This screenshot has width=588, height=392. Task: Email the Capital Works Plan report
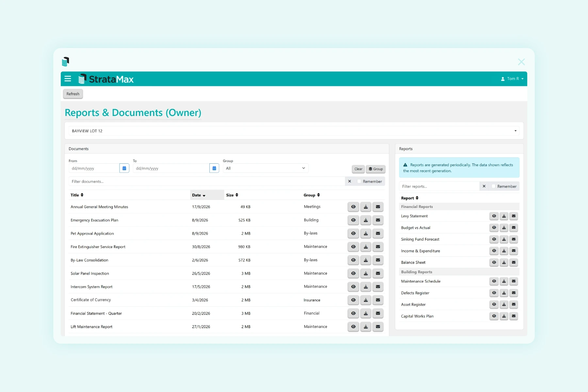pos(514,316)
